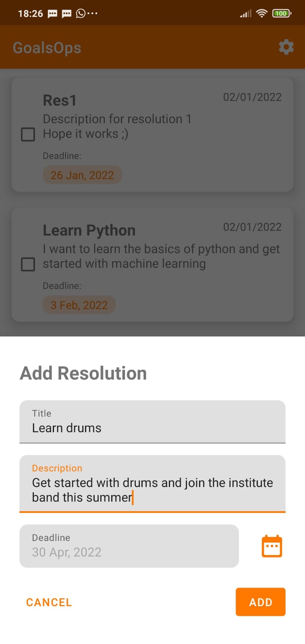Open the Res1 resolution card
The height and width of the screenshot is (644, 305).
(x=152, y=134)
